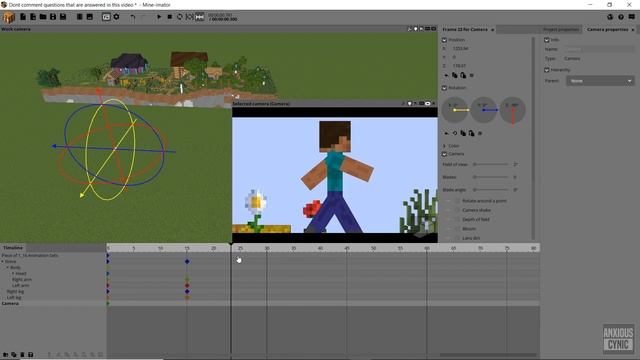Click the Field of view slider
Viewport: 640px width, 360px height.
coord(491,164)
